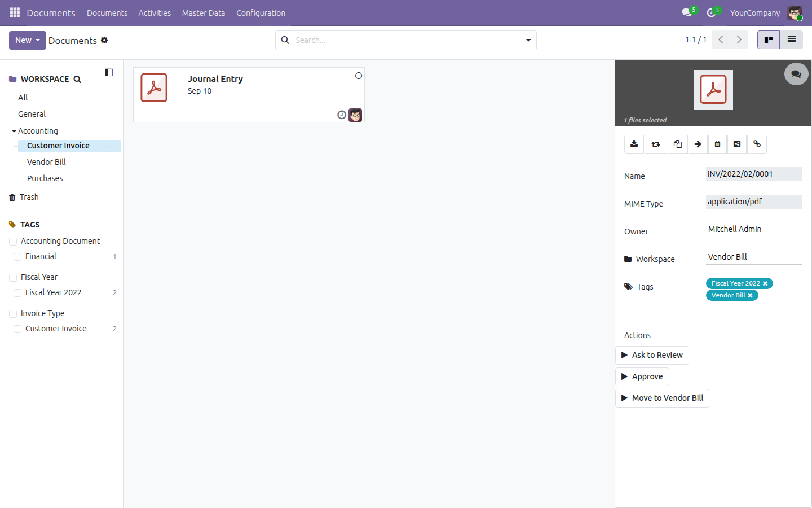
Task: Open the Configuration menu
Action: tap(261, 12)
